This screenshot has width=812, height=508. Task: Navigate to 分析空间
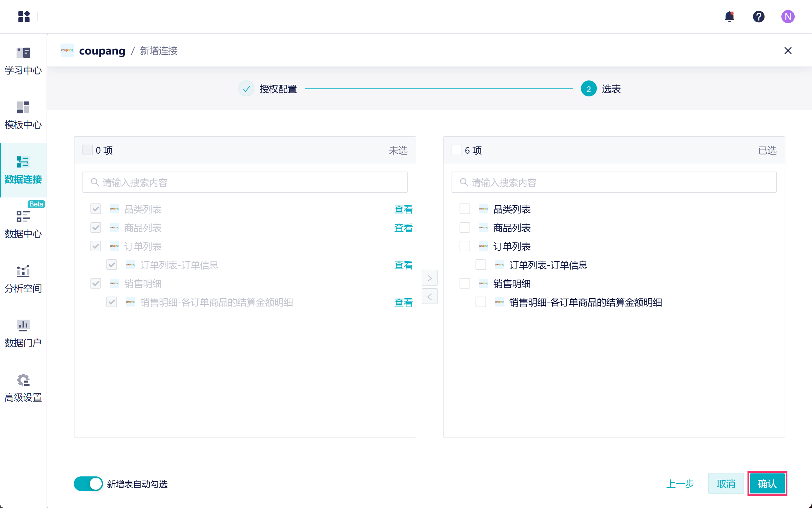[23, 279]
